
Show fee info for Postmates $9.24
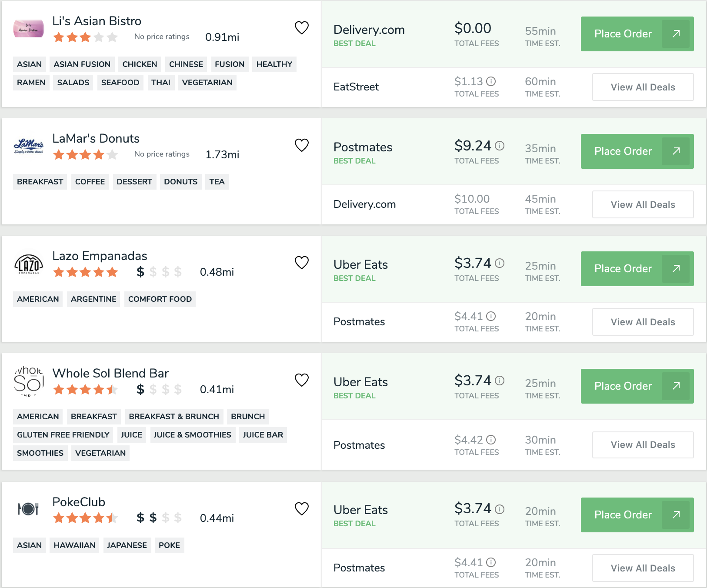[500, 146]
